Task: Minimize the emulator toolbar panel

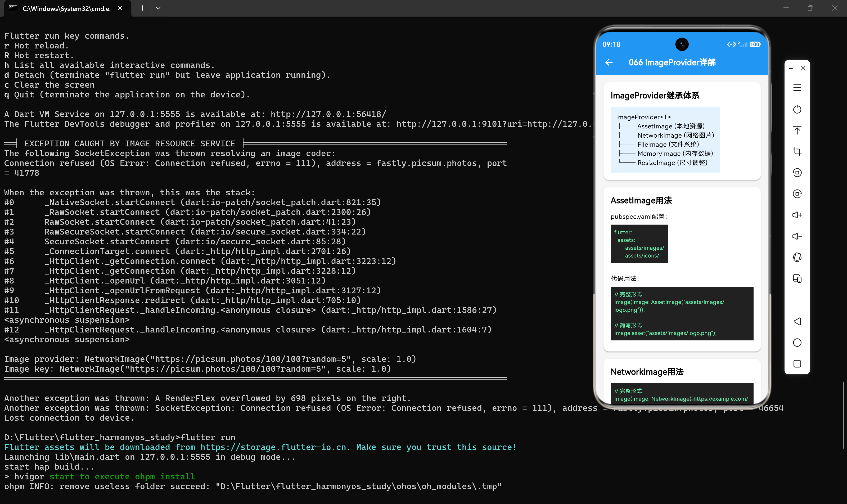Action: click(x=791, y=68)
